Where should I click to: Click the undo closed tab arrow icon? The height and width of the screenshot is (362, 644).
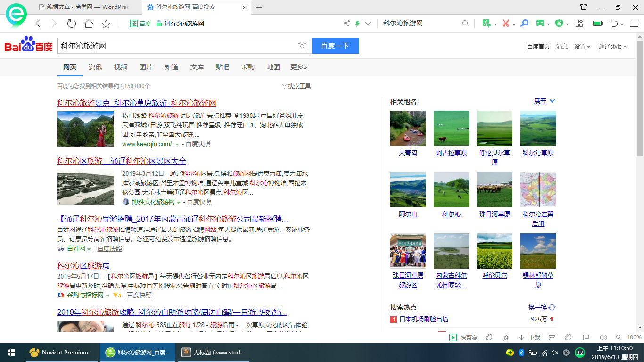614,23
